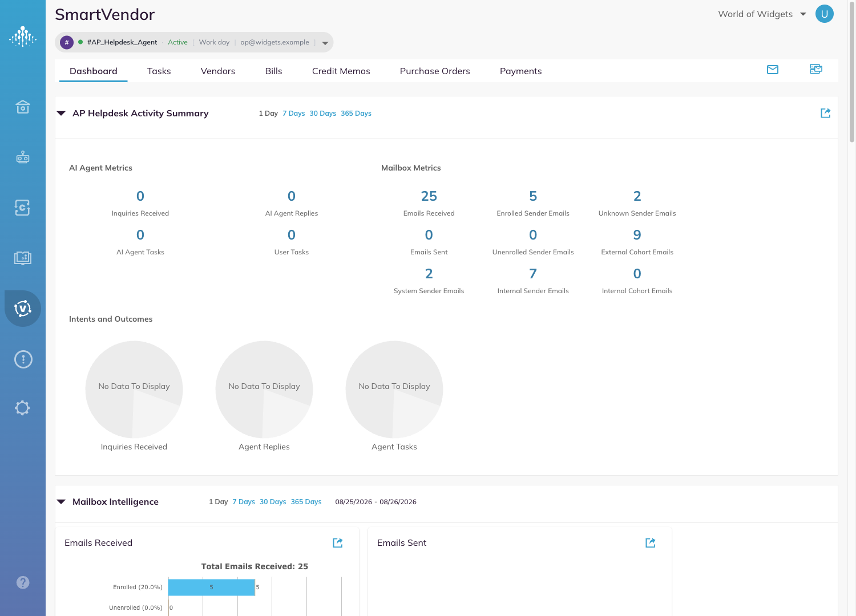Open the Payments tab
This screenshot has height=616, width=856.
coord(521,71)
